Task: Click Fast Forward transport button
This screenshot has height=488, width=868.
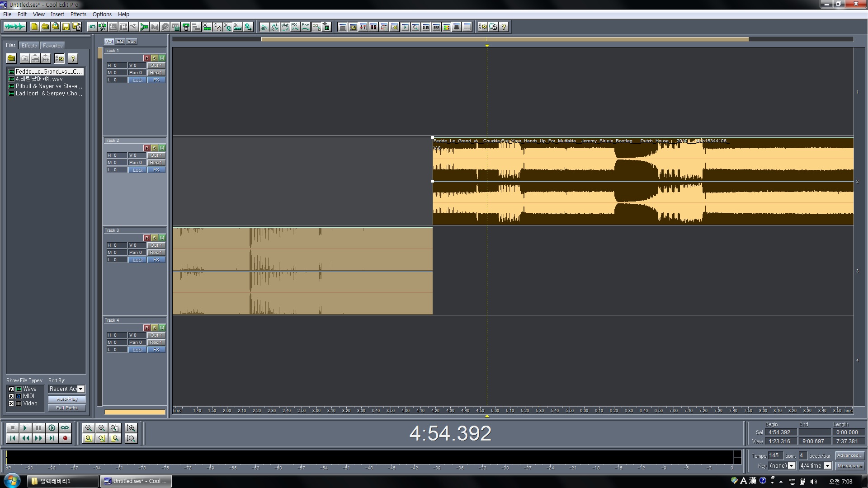Action: (39, 438)
